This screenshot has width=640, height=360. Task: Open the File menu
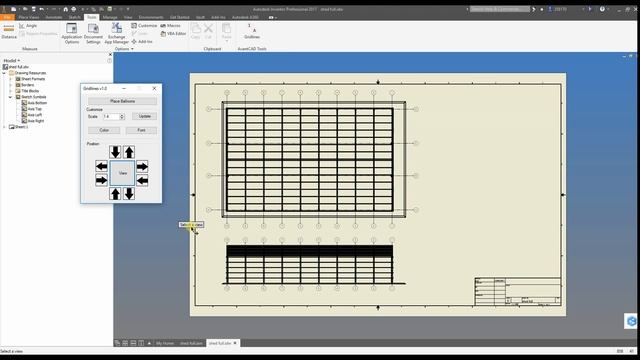(7, 17)
